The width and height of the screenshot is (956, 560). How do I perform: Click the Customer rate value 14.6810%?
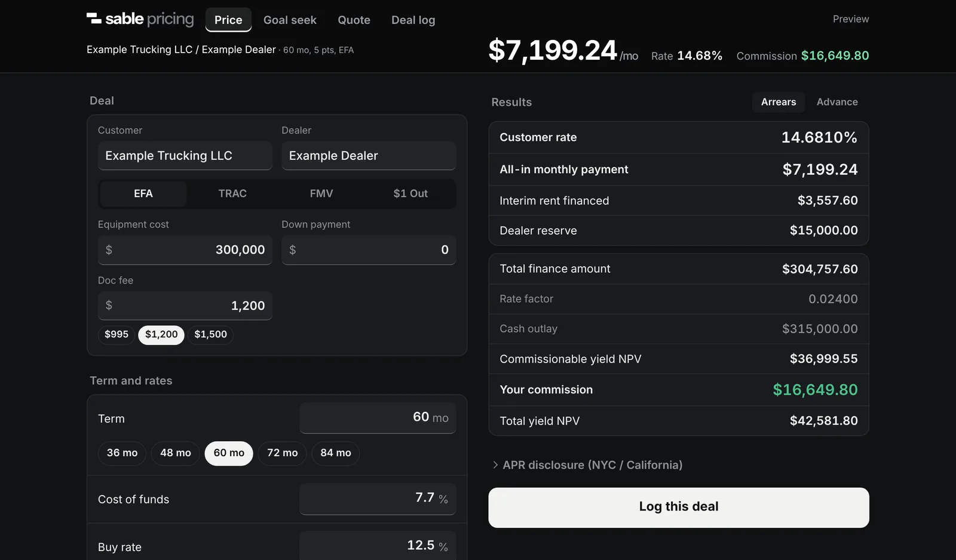(x=819, y=138)
